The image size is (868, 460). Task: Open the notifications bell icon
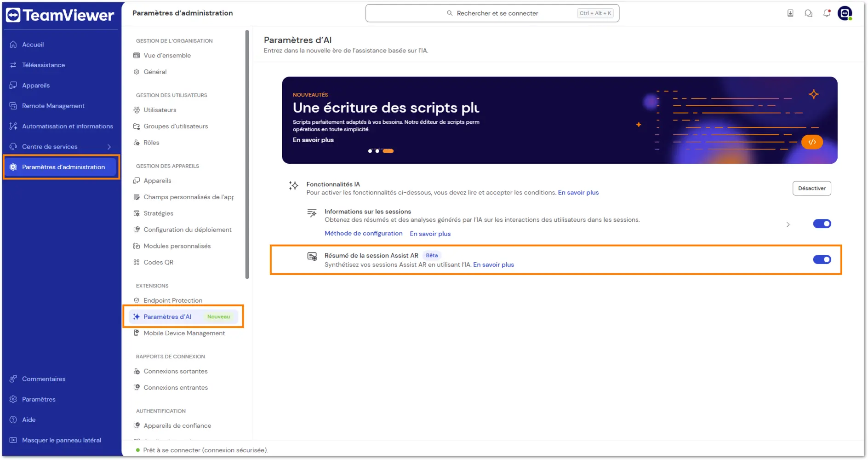[827, 13]
